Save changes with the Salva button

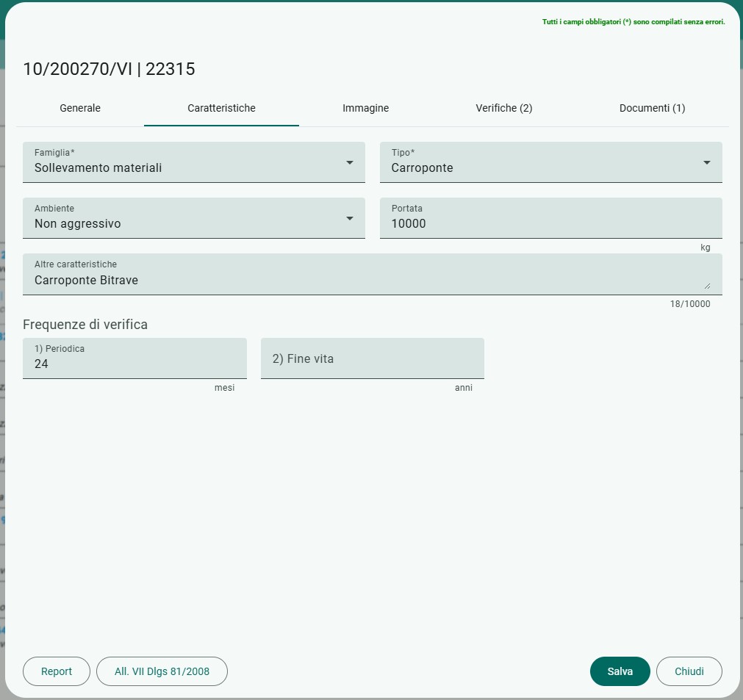pos(620,671)
